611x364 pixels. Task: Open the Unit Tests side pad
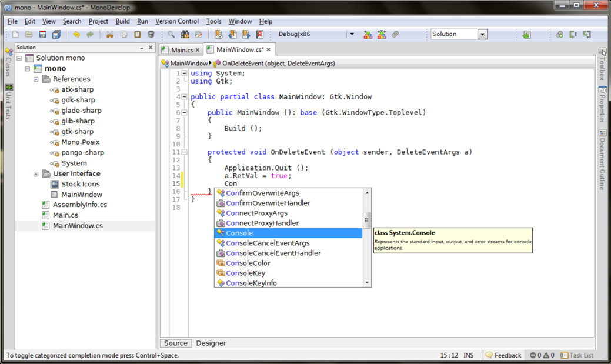(9, 101)
